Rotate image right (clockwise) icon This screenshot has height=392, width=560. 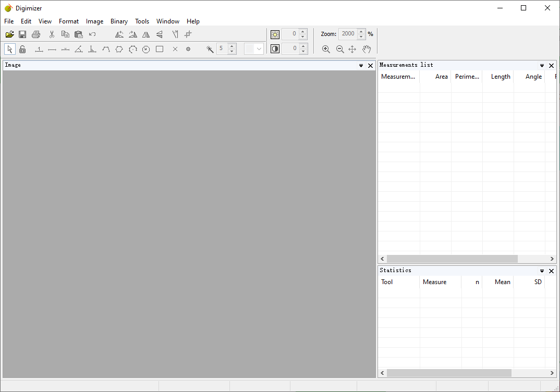click(133, 34)
